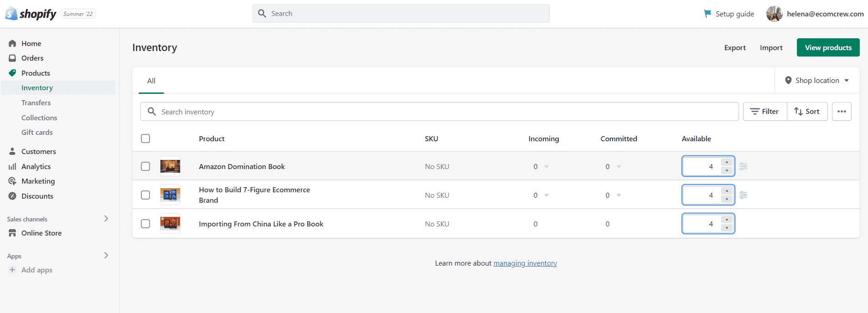Click the Shopify logo
Image resolution: width=868 pixels, height=313 pixels.
click(31, 14)
